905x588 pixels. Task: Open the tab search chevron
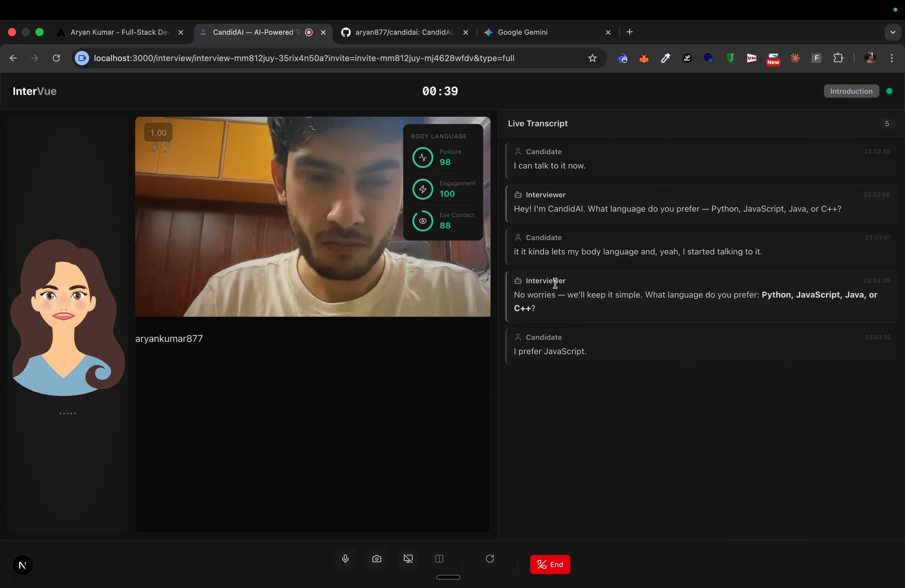[893, 32]
